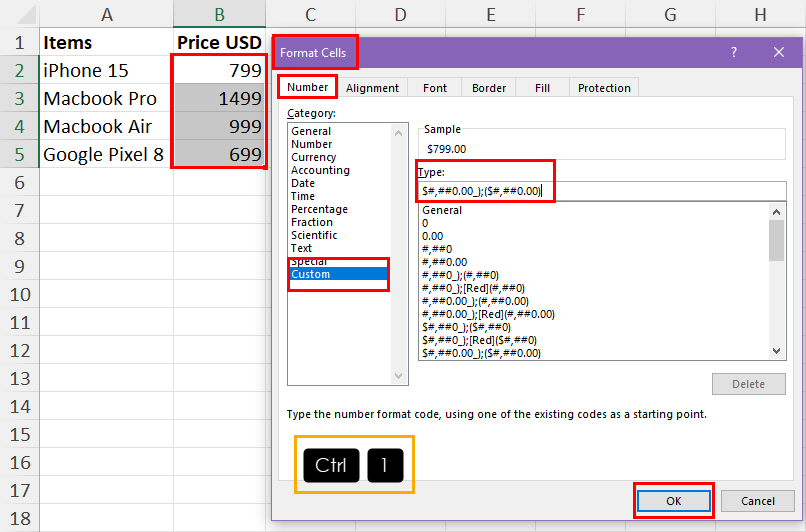806x532 pixels.
Task: Click the format list scrollbar thumb
Action: pos(776,241)
